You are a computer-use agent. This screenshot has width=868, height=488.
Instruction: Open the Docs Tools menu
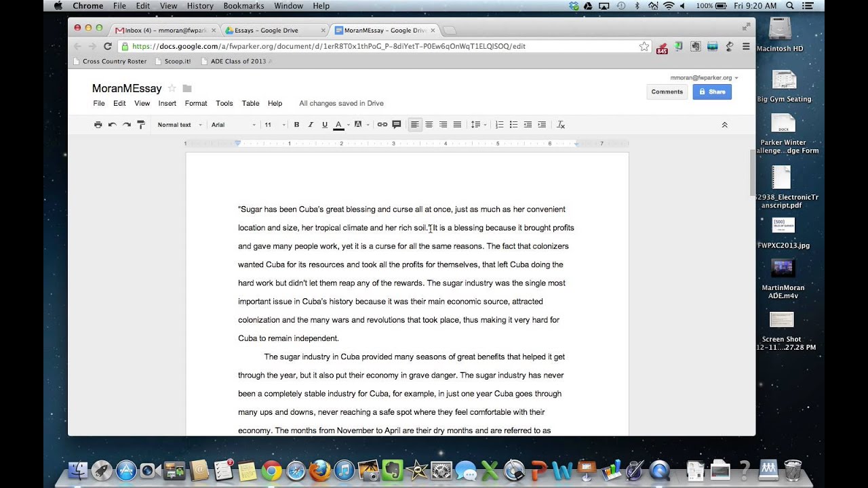224,104
